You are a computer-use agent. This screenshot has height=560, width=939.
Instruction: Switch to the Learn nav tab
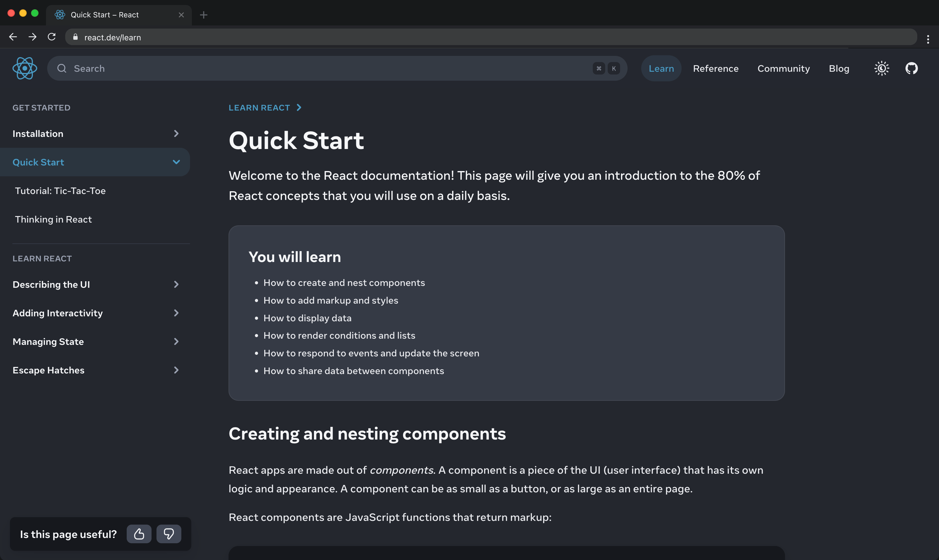pos(661,68)
